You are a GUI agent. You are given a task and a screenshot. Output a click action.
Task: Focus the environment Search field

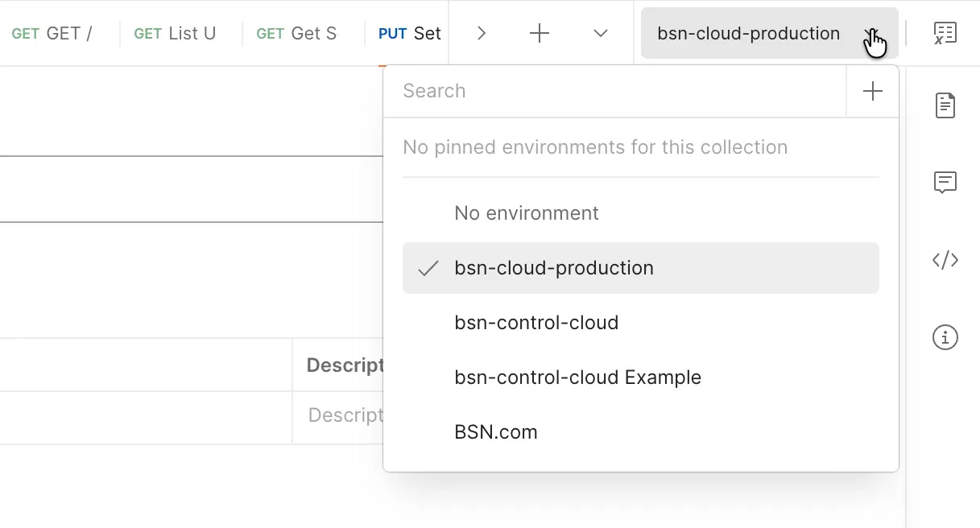(x=614, y=91)
